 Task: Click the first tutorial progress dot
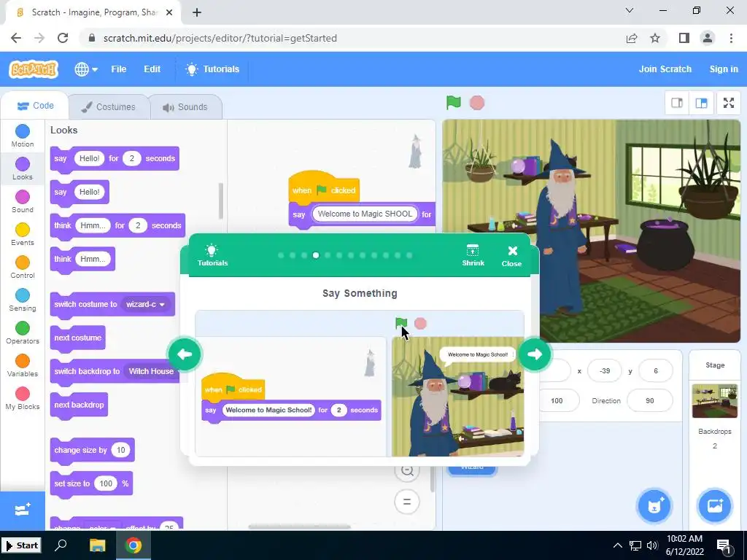pyautogui.click(x=281, y=255)
